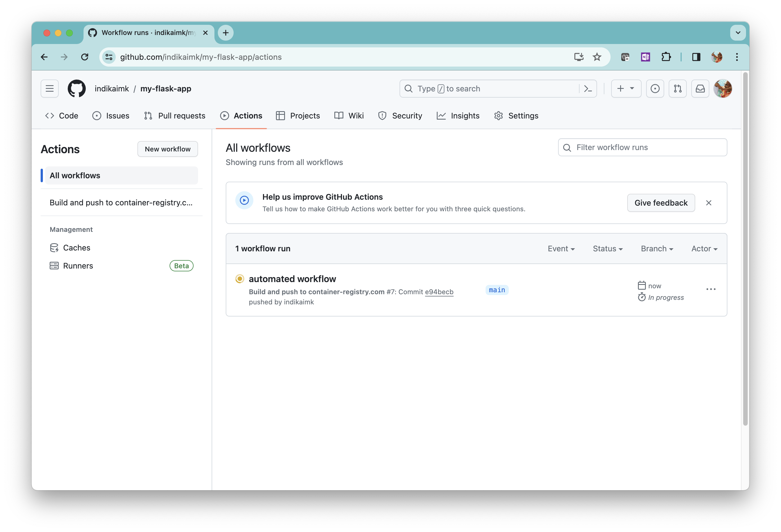
Task: Click the indikaimk owner link
Action: tap(111, 89)
